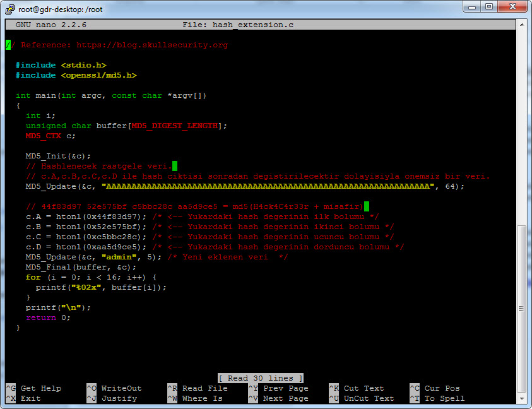Close the PuTTY terminal window
The height and width of the screenshot is (409, 532).
point(512,6)
